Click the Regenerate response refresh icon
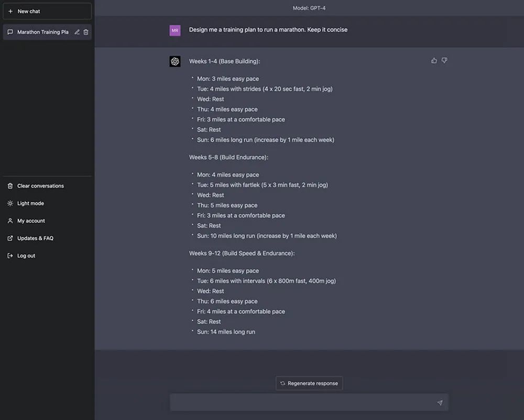This screenshot has height=420, width=524. pos(283,383)
